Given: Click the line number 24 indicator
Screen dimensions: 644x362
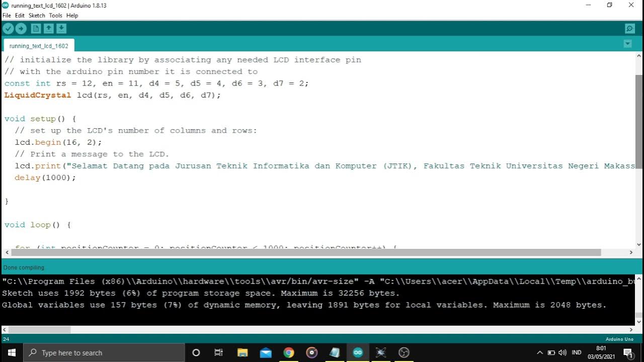Looking at the screenshot, I should click(x=6, y=339).
